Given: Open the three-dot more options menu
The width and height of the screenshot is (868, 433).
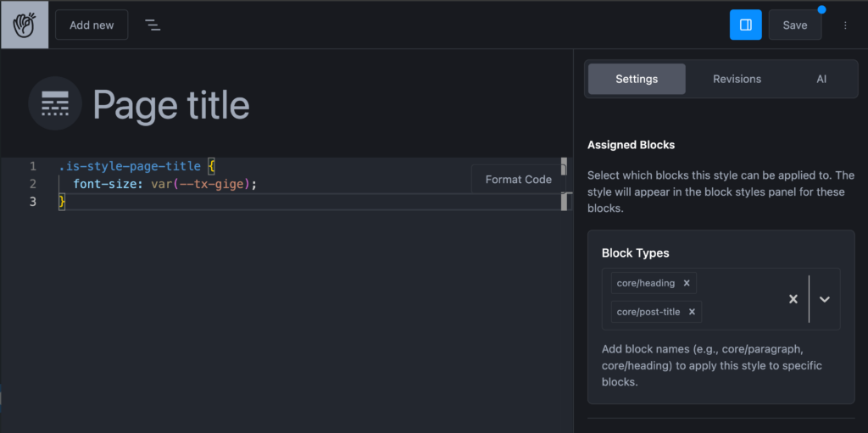Looking at the screenshot, I should click(x=844, y=25).
